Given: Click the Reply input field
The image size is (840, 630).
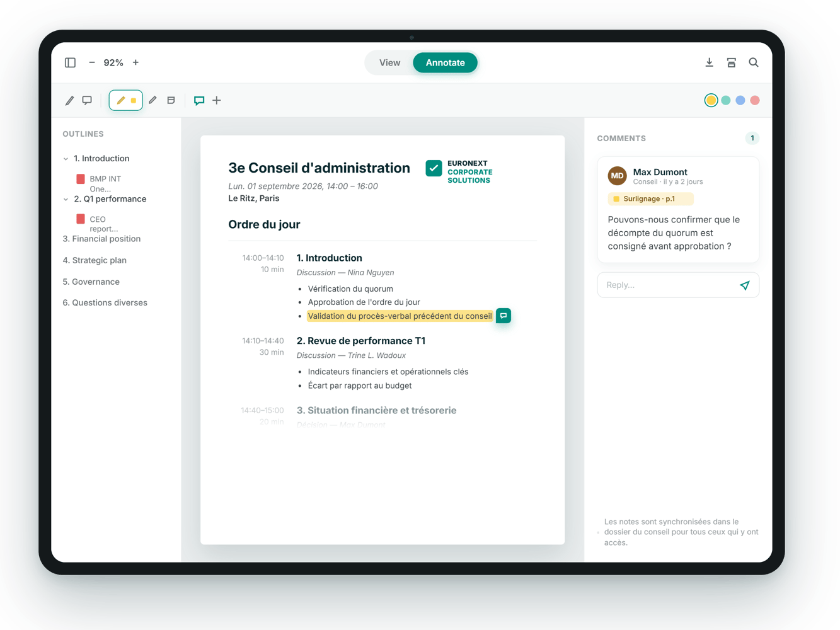Looking at the screenshot, I should 668,285.
